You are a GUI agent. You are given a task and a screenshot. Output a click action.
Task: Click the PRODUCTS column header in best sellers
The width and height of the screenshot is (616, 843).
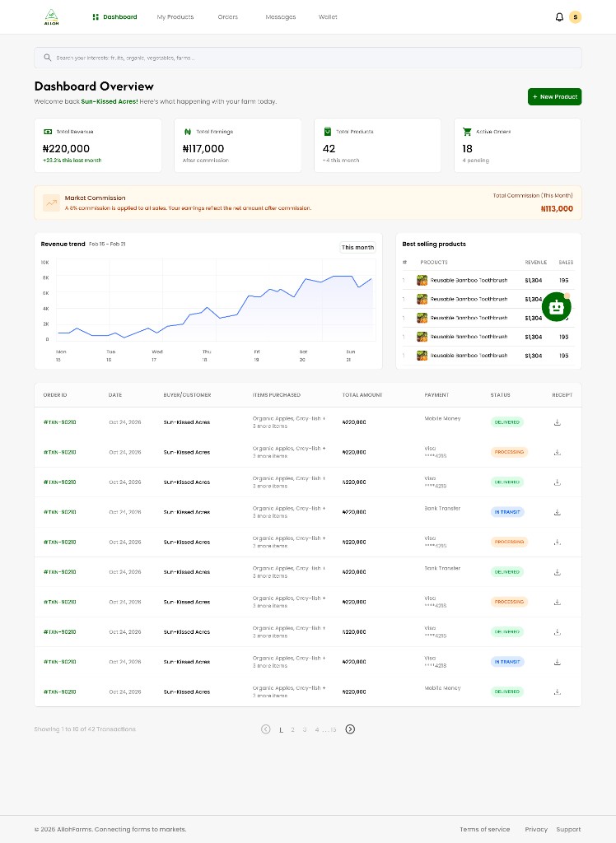(434, 263)
